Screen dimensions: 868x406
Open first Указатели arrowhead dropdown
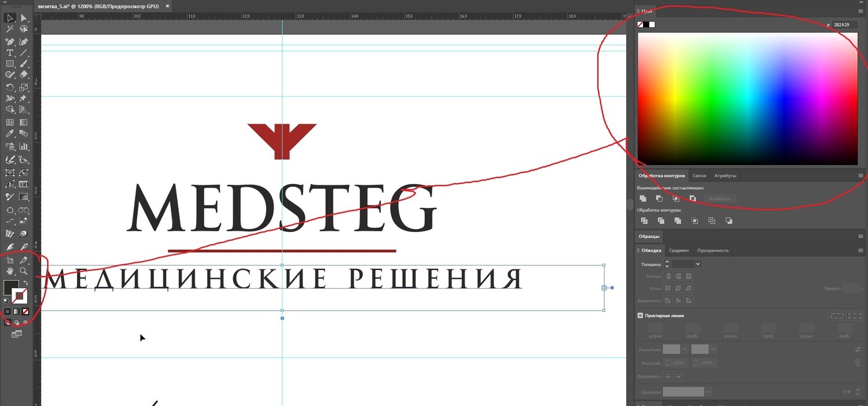685,349
